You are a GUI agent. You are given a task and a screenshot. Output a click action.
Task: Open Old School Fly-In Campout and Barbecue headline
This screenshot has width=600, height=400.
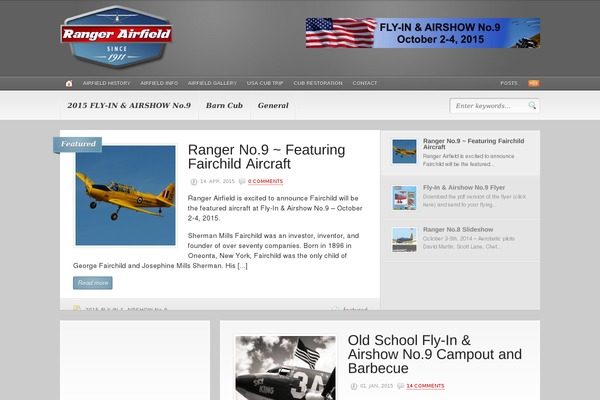[435, 354]
